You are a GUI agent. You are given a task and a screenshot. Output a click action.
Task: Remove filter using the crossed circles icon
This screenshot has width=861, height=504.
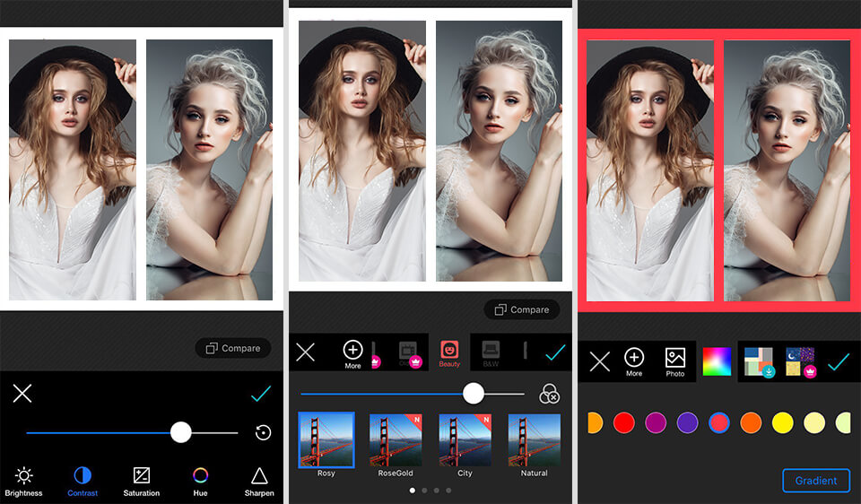pos(549,394)
